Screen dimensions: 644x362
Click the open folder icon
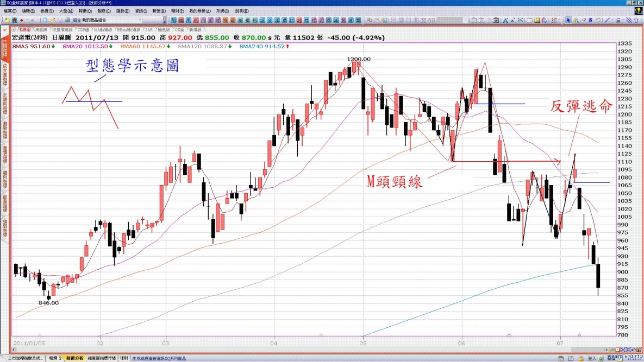52,20
